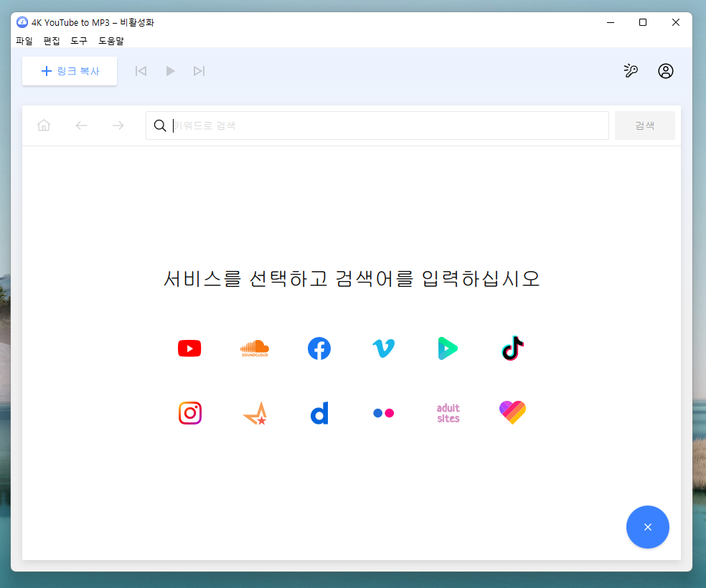Click the 4K YouTube to MP3 app icon
The width and height of the screenshot is (706, 588).
point(22,22)
